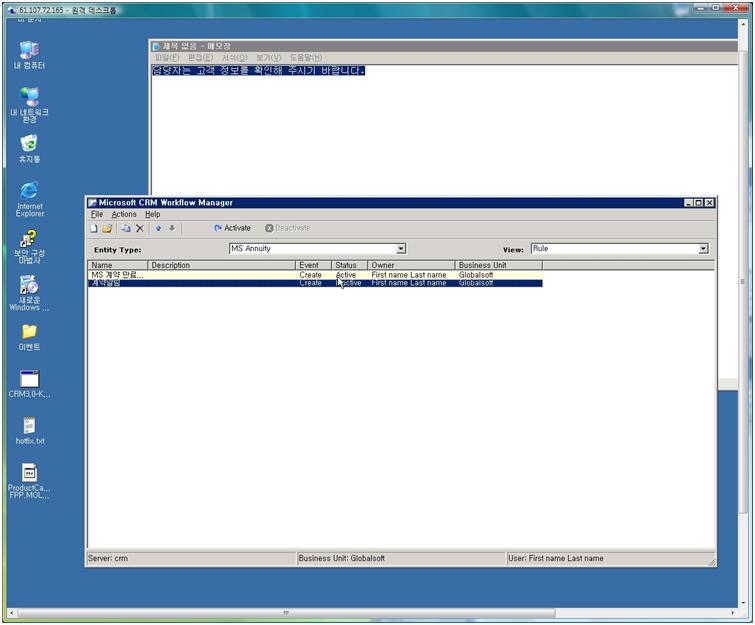Click the remote desktop horizontal scrollbar thumb

click(286, 613)
